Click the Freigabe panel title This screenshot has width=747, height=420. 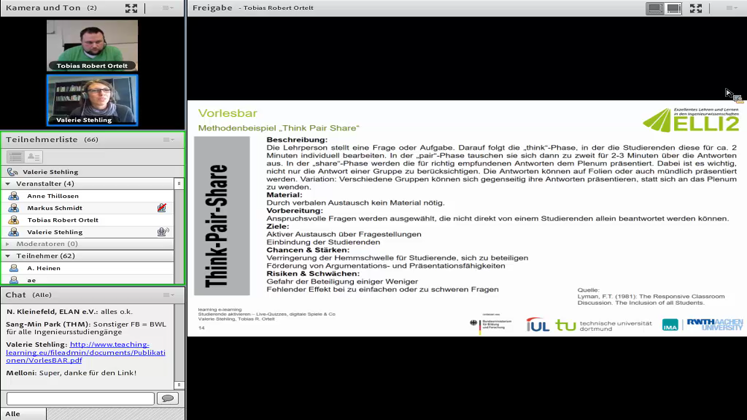tap(212, 8)
